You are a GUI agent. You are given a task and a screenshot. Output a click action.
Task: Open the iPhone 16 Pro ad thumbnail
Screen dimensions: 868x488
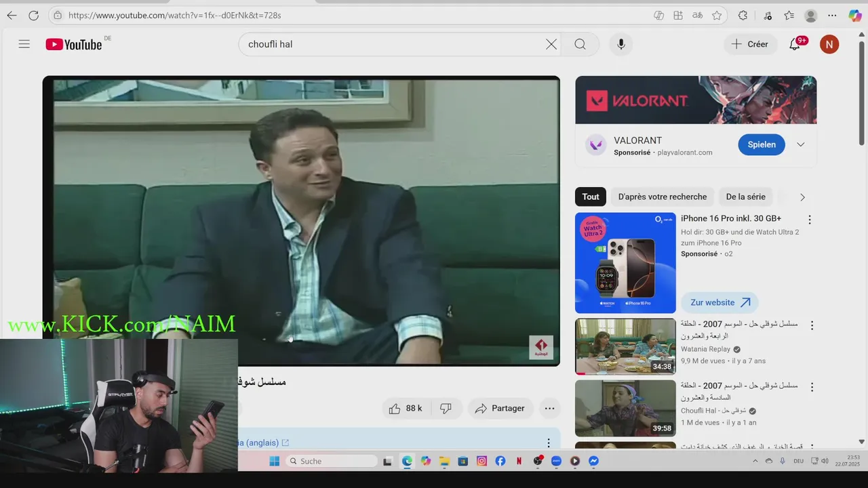(x=625, y=263)
